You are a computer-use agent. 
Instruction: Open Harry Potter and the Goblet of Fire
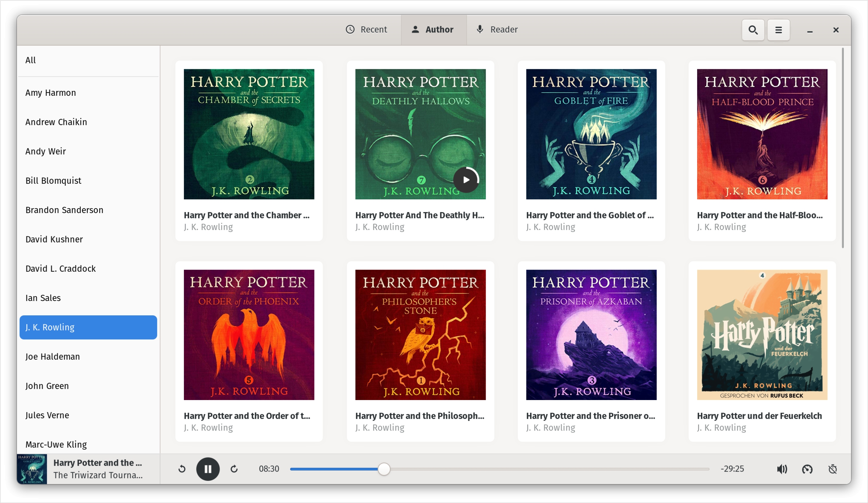(591, 134)
